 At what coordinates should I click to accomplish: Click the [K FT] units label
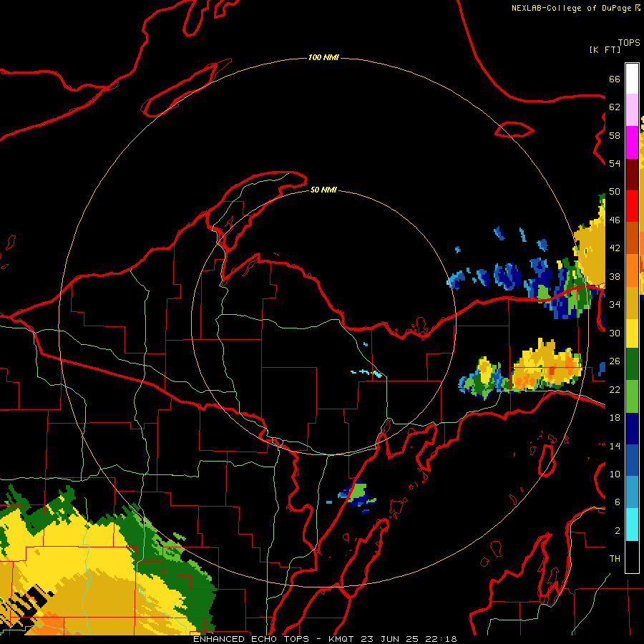pyautogui.click(x=605, y=49)
